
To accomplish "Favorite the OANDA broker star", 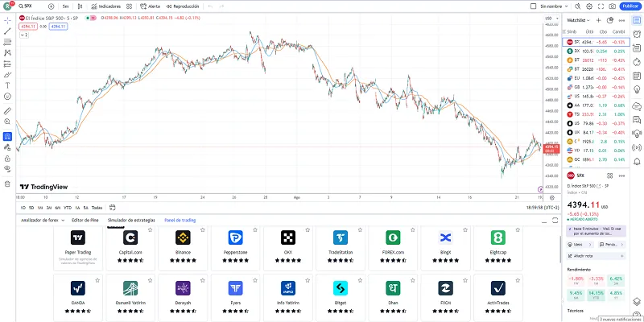I will (x=97, y=280).
